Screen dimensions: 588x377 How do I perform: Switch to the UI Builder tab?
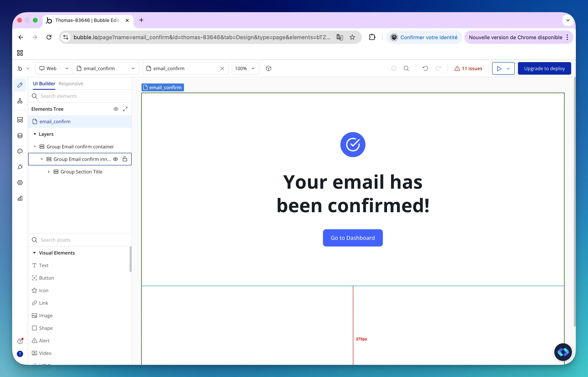[44, 84]
